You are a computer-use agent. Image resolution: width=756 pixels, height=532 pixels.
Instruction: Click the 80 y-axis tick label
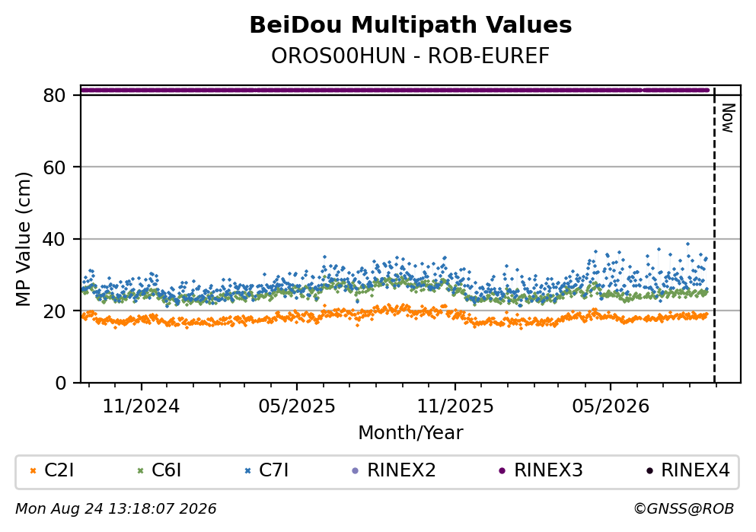[x=55, y=95]
